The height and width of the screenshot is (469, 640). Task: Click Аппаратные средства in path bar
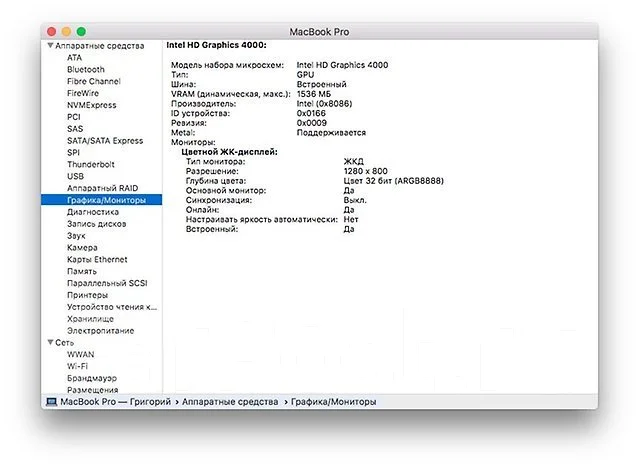coord(230,402)
